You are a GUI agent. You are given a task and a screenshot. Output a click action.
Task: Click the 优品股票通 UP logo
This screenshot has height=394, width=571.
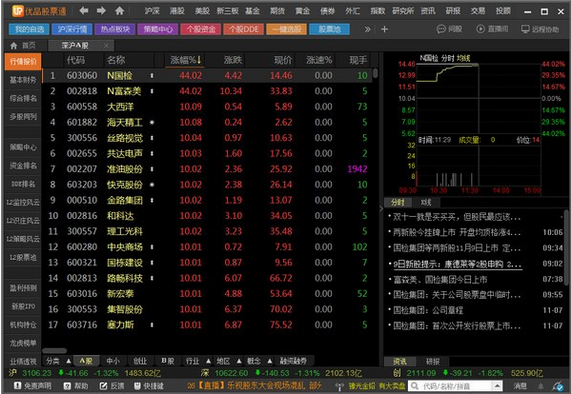click(x=17, y=11)
